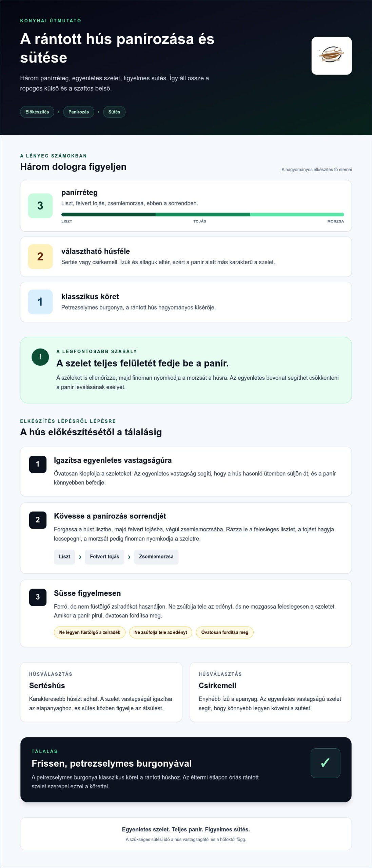The width and height of the screenshot is (372, 868).
Task: Click the green number 3 badge
Action: pos(40,205)
